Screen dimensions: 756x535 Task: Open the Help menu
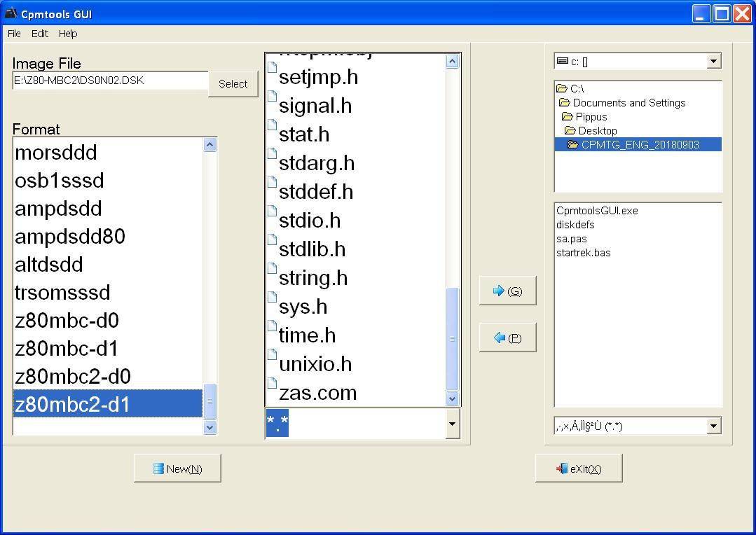click(68, 34)
